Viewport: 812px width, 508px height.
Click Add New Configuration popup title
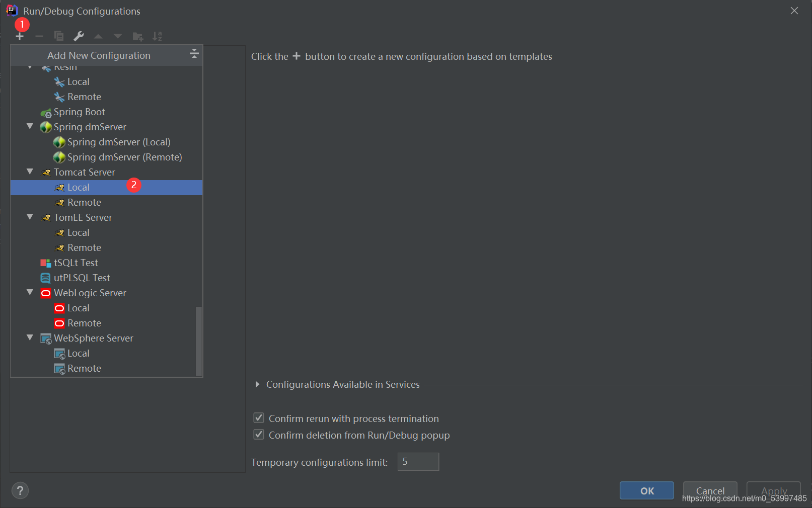[x=99, y=55]
